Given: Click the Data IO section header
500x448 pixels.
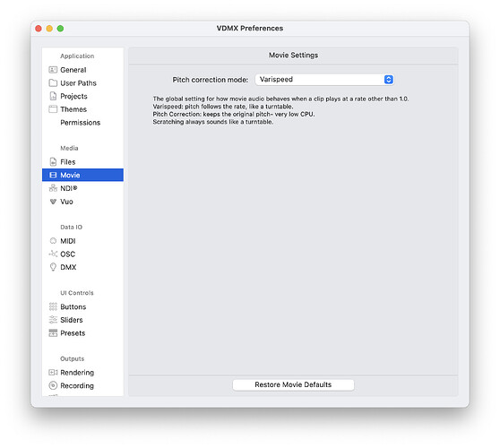Looking at the screenshot, I should (x=71, y=227).
